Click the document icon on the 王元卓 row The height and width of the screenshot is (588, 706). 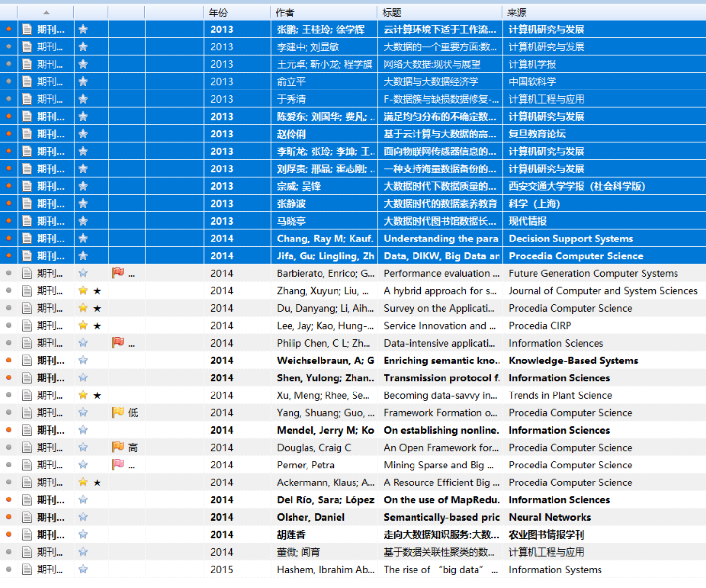(x=28, y=64)
